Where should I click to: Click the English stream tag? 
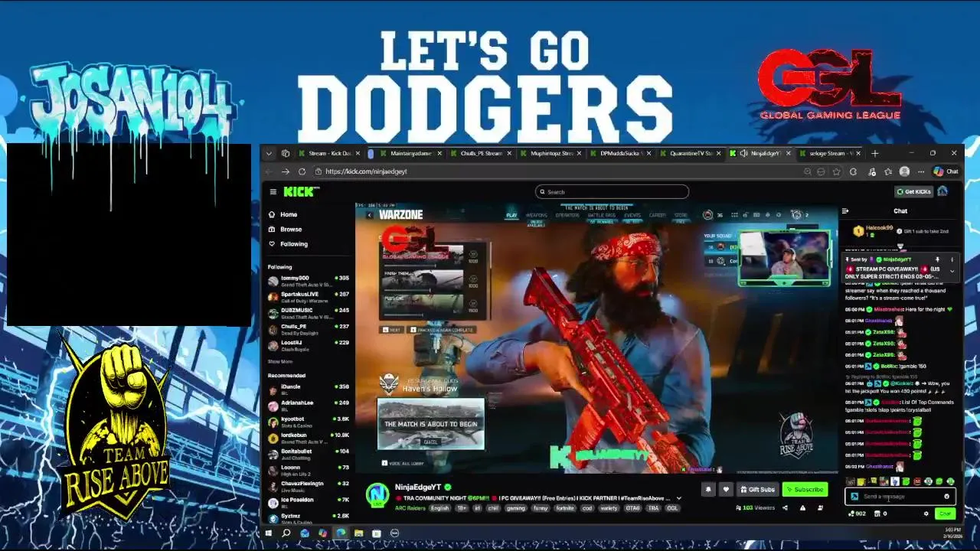(x=440, y=508)
